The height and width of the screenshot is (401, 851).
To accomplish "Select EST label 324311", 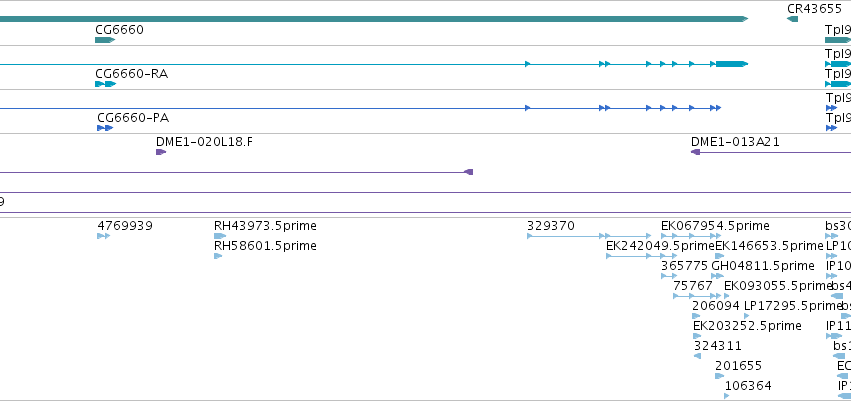I will coord(717,346).
